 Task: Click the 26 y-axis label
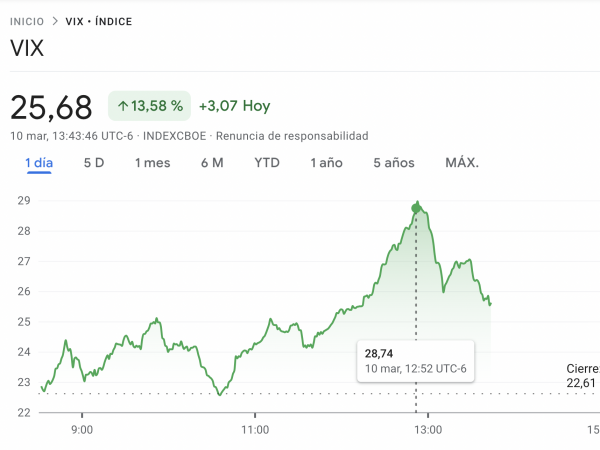point(24,292)
